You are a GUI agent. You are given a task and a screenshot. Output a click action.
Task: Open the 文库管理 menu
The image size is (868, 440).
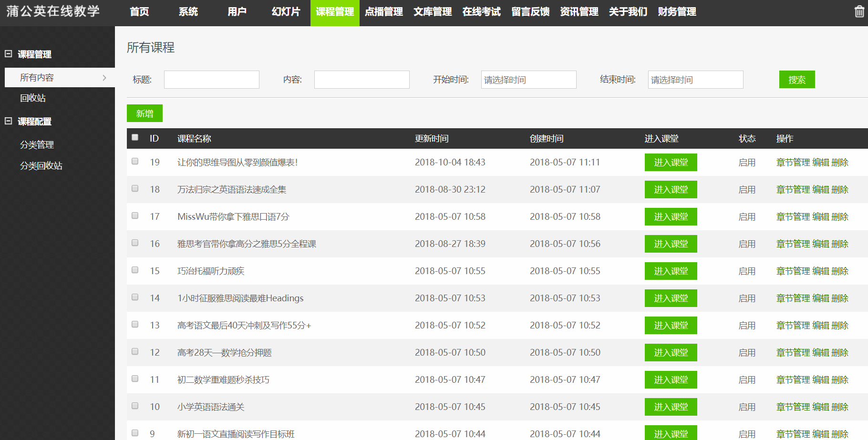(x=433, y=12)
